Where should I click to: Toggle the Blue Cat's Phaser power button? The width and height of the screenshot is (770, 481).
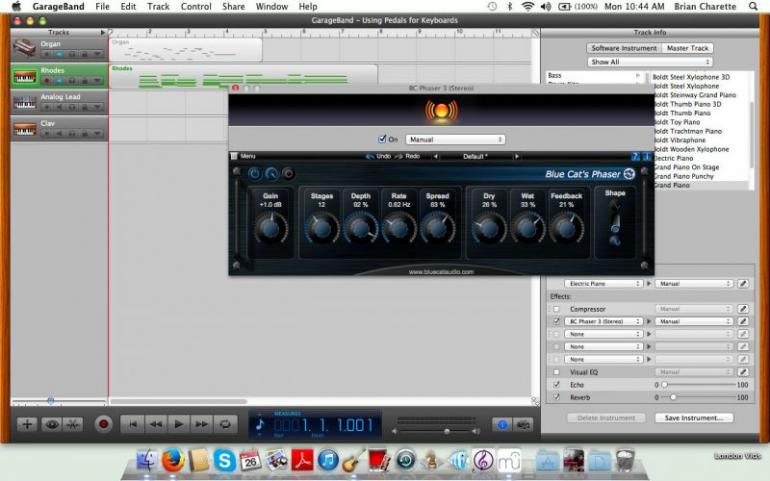[x=254, y=173]
